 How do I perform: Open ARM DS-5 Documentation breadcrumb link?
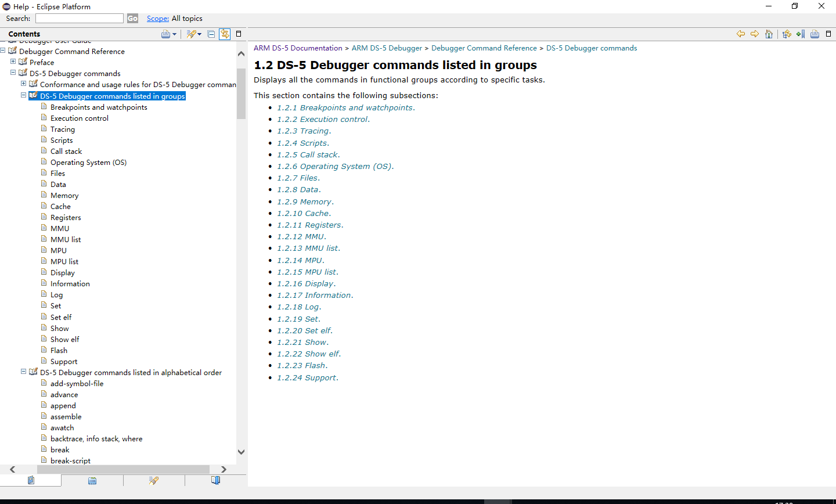(x=298, y=48)
